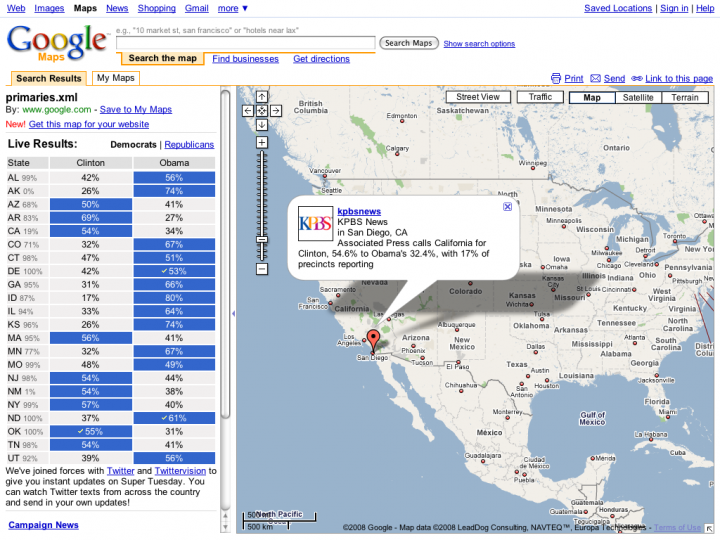This screenshot has width=720, height=540.
Task: Click the envelope icon beside Send
Action: tap(596, 79)
